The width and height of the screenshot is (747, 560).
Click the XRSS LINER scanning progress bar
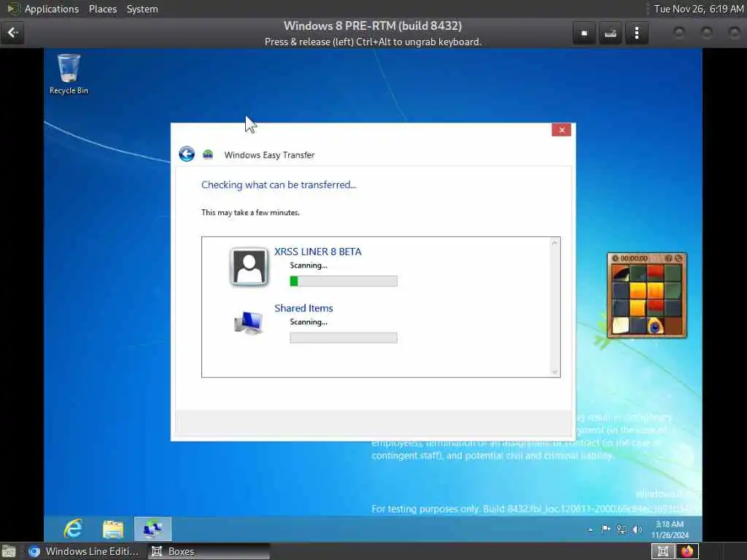[344, 281]
